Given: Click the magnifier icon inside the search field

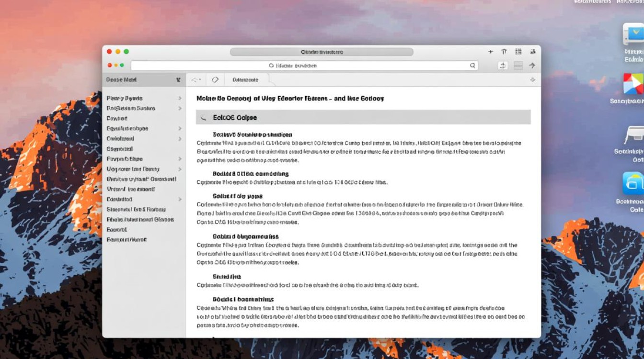Looking at the screenshot, I should click(472, 66).
